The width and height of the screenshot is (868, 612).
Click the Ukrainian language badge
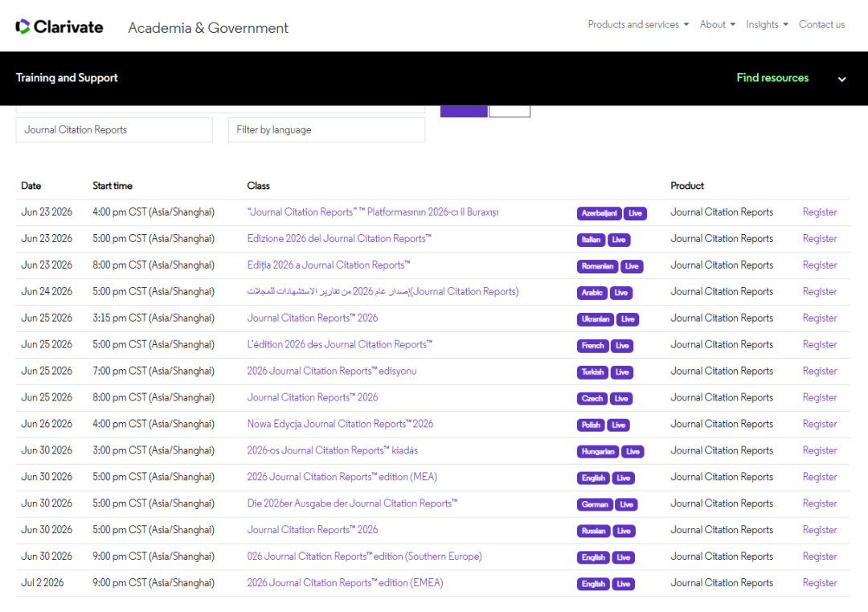596,319
